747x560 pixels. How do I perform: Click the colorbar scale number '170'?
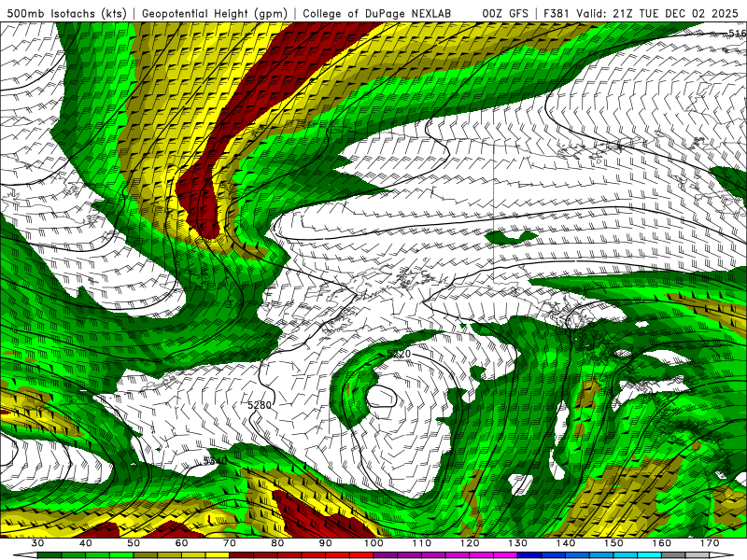coord(710,543)
